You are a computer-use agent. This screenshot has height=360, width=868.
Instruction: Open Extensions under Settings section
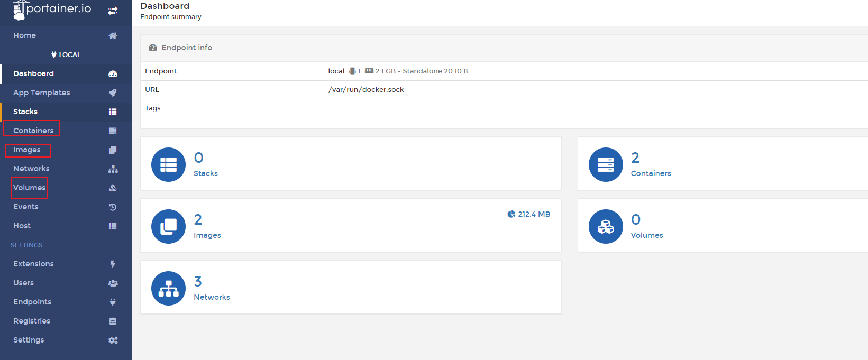pos(33,264)
